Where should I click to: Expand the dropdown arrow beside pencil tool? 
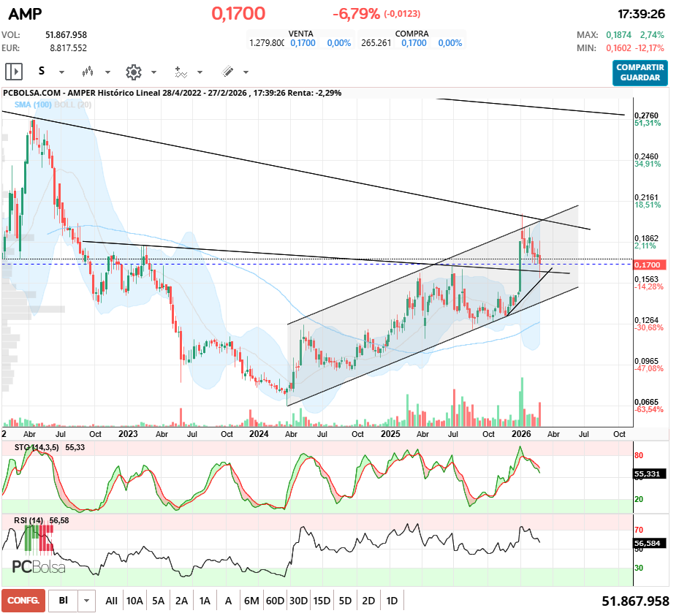pyautogui.click(x=246, y=72)
